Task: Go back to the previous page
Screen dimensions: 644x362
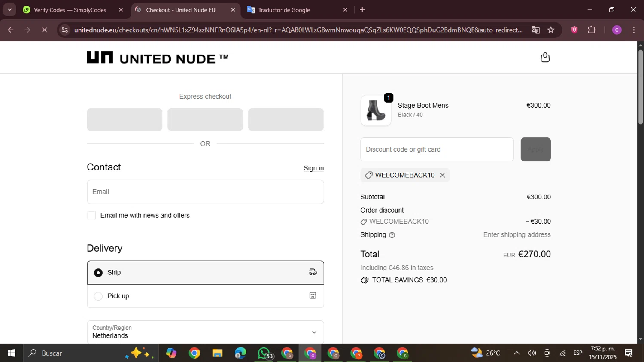Action: pyautogui.click(x=11, y=30)
